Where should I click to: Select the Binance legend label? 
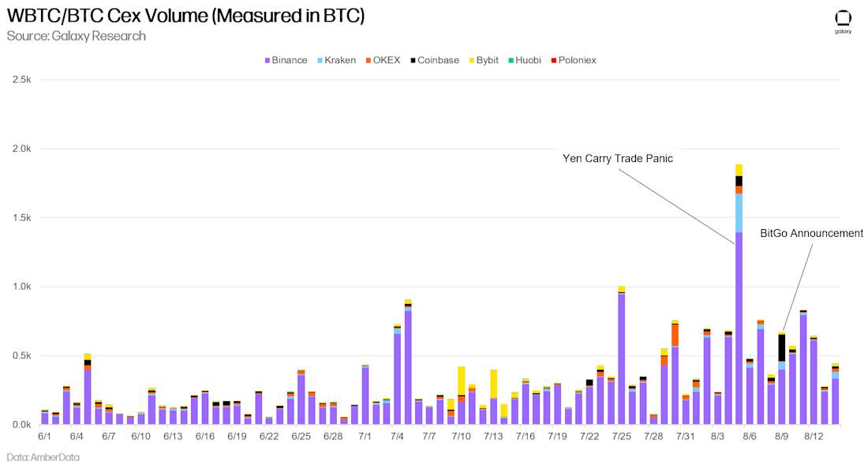pyautogui.click(x=290, y=60)
